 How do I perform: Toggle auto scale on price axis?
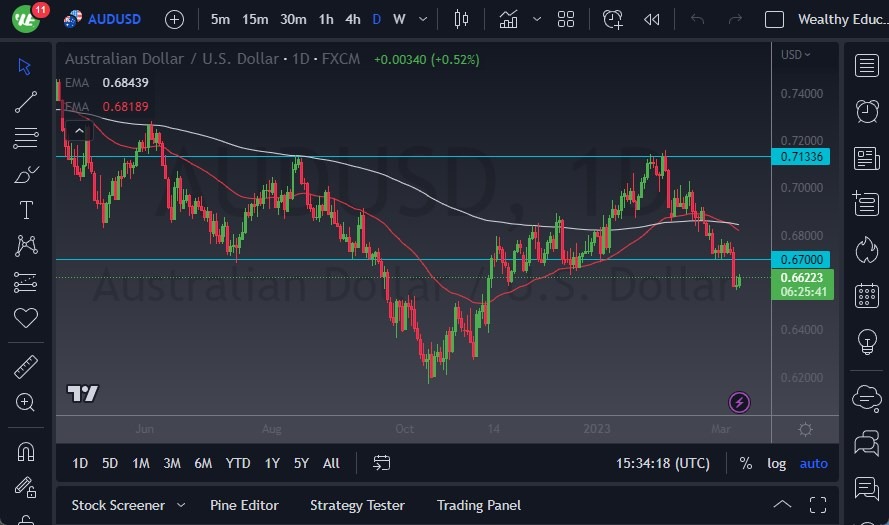click(x=813, y=463)
